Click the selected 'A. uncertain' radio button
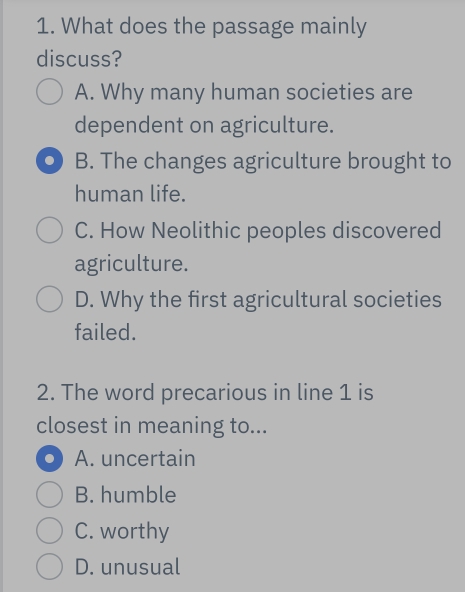The image size is (465, 592). (x=49, y=458)
